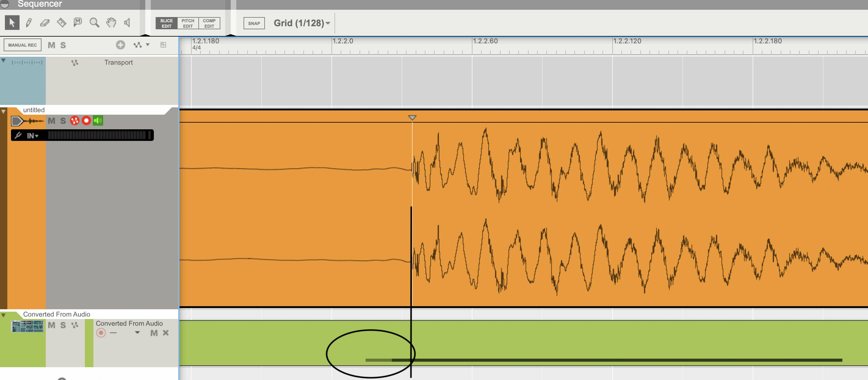
Task: Toggle record enable on untitled track
Action: pos(86,120)
